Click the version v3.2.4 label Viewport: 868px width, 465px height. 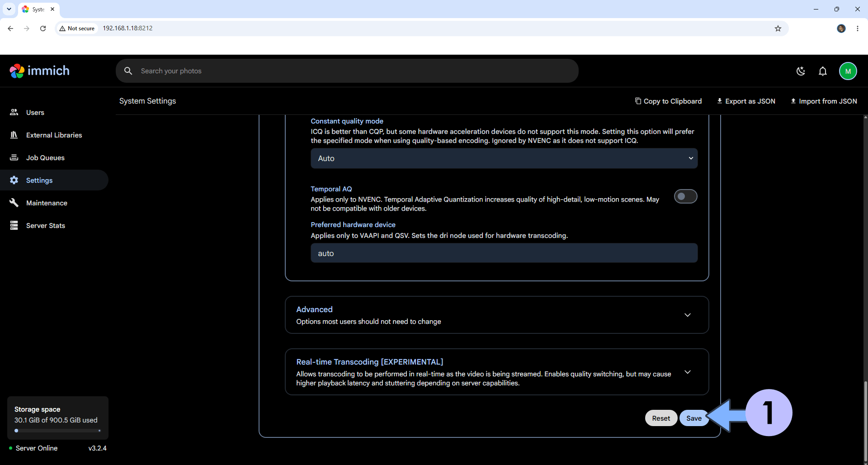point(97,448)
